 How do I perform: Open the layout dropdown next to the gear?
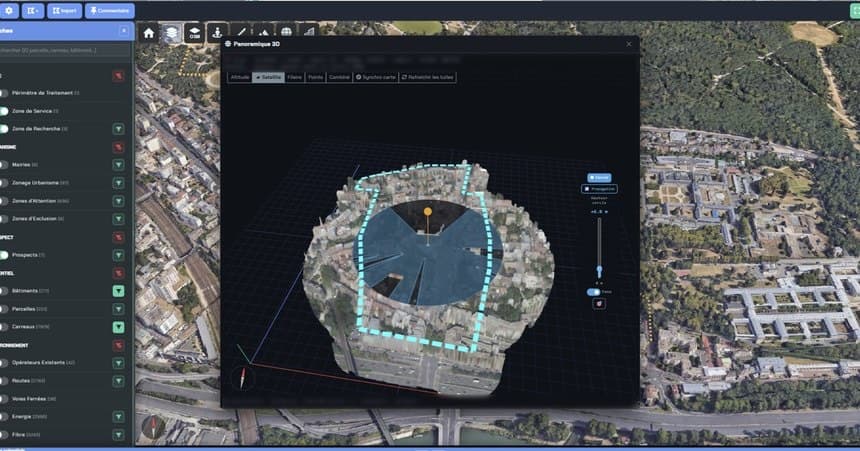click(x=33, y=10)
